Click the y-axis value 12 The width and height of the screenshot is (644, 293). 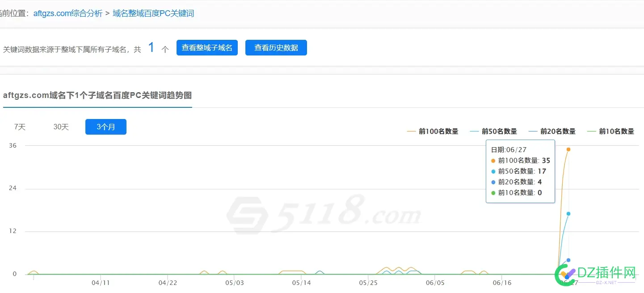tap(13, 231)
